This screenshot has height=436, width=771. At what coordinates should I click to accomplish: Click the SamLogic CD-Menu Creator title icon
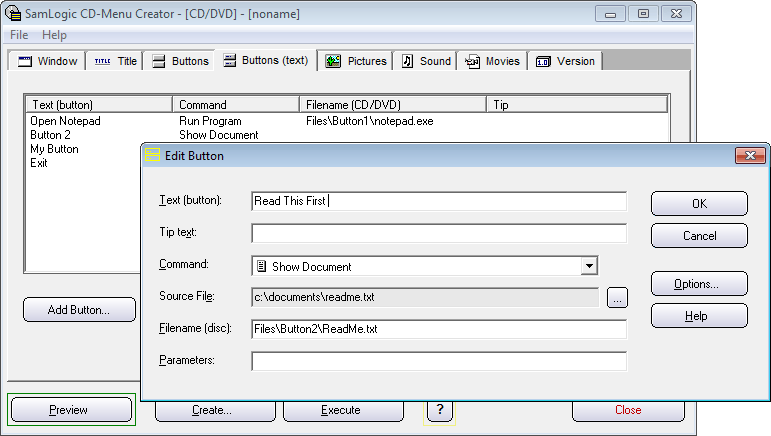click(x=13, y=13)
